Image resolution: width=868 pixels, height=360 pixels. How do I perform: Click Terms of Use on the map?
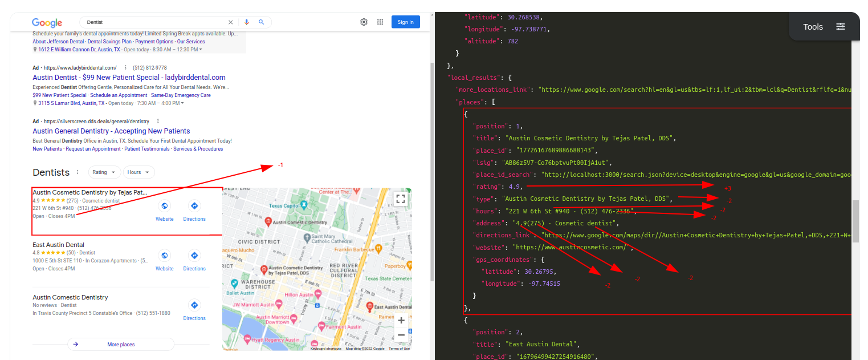click(399, 348)
